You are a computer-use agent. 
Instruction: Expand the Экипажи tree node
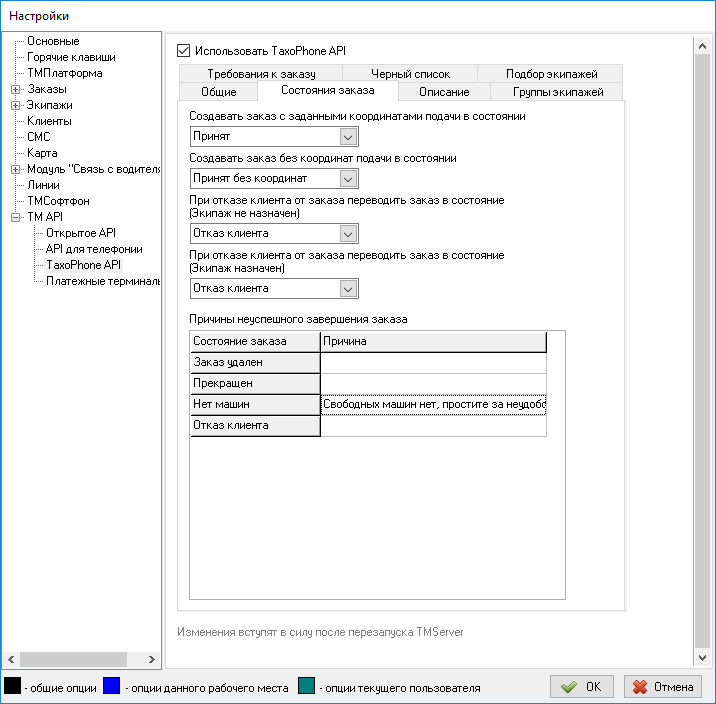15,105
